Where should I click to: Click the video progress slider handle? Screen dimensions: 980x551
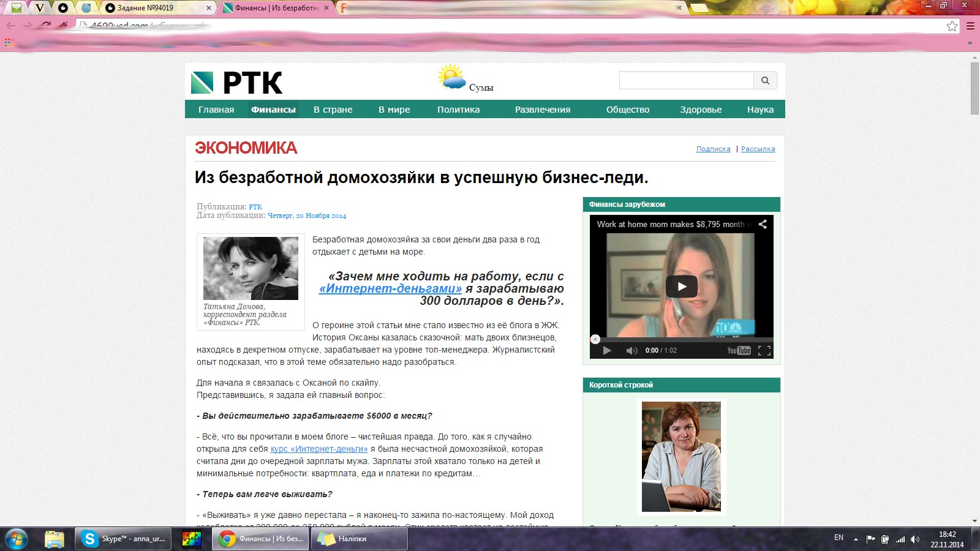[595, 339]
